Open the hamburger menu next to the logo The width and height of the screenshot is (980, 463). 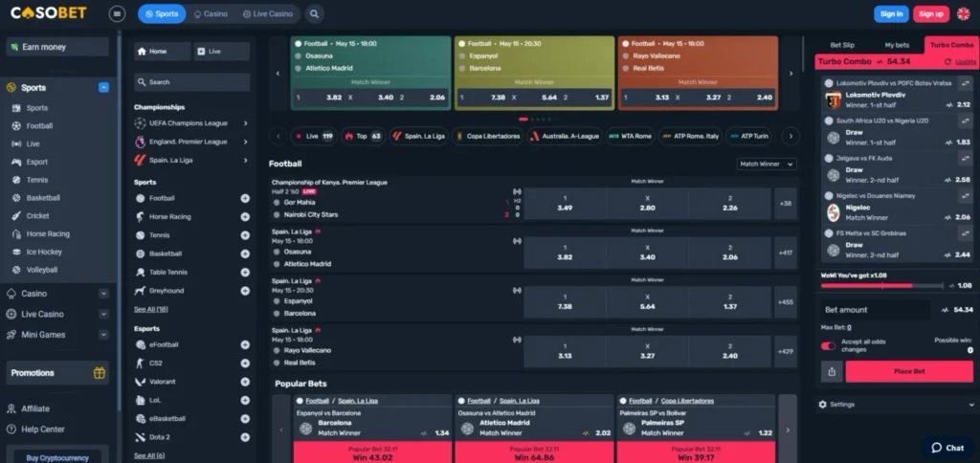(117, 13)
